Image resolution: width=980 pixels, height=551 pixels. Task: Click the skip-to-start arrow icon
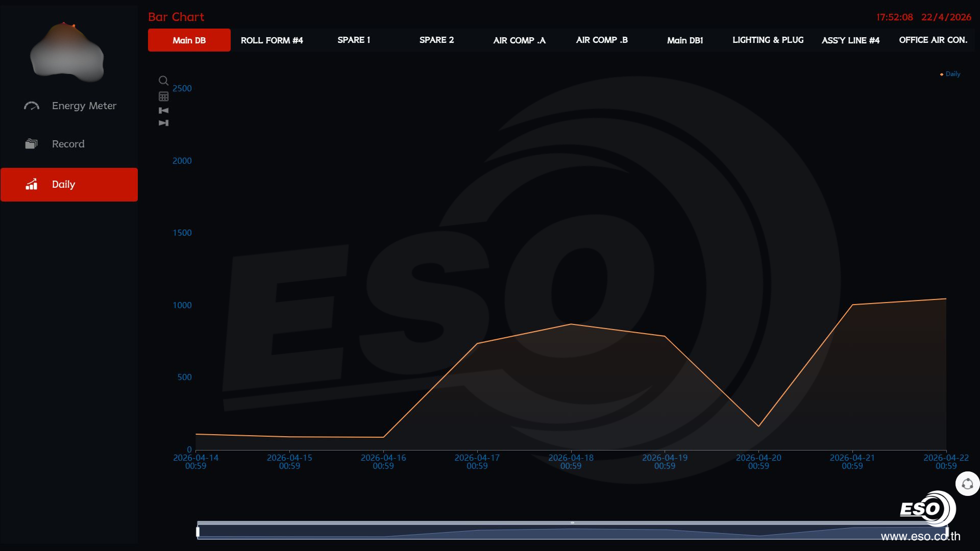(x=163, y=110)
